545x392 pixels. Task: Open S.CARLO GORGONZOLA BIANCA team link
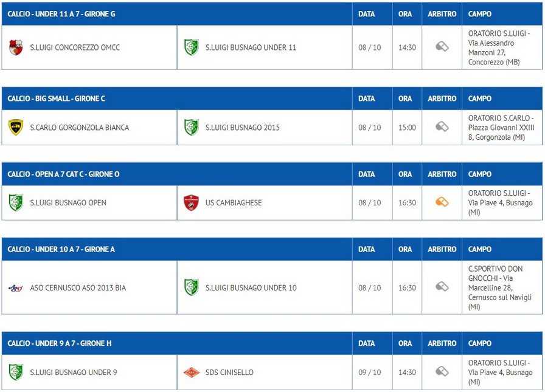tap(80, 128)
